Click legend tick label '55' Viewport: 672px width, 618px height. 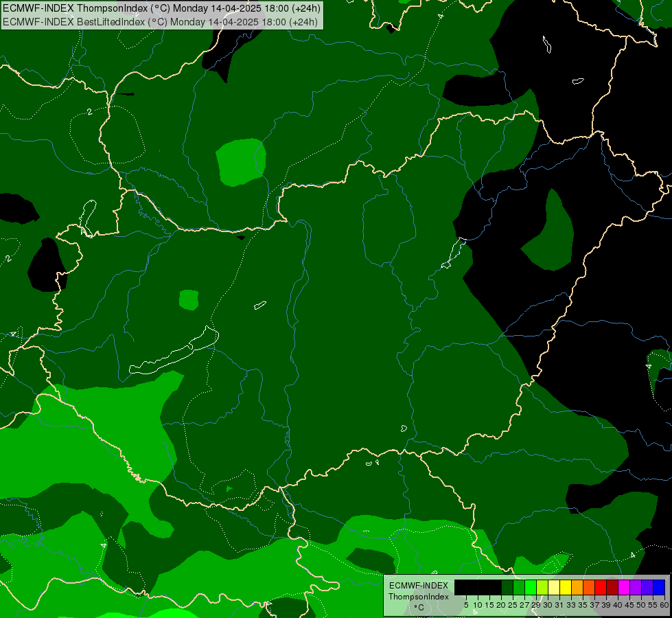click(653, 605)
